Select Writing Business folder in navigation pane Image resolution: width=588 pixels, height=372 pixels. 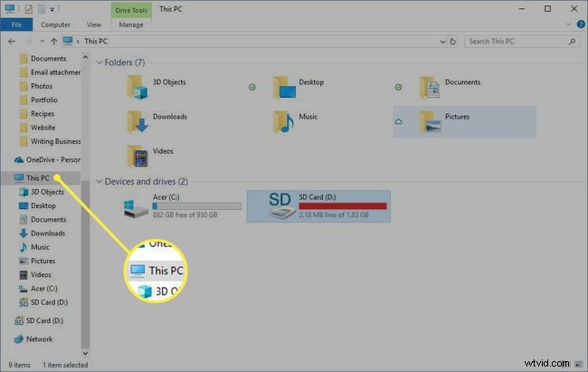click(51, 141)
